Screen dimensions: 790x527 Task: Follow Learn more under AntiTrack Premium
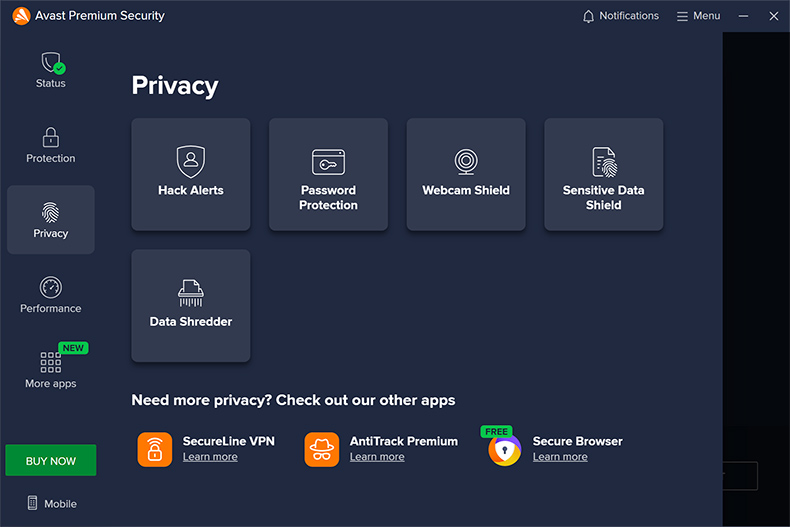pyautogui.click(x=377, y=457)
